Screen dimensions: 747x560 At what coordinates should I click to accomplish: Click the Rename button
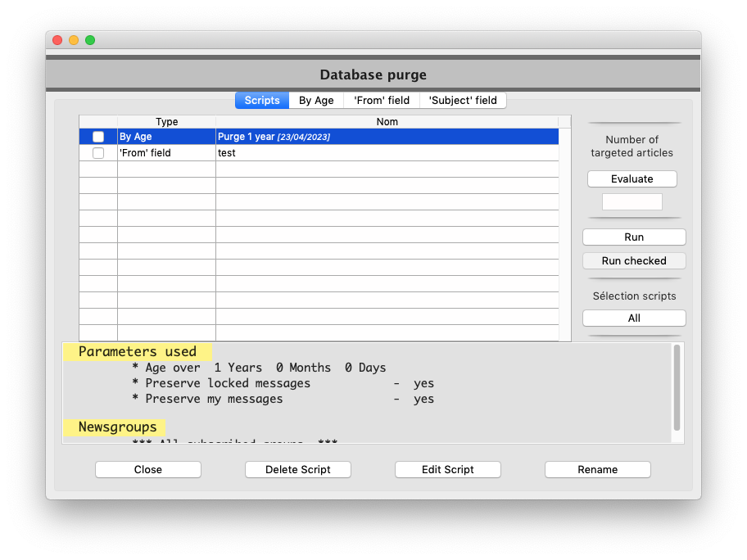point(598,470)
